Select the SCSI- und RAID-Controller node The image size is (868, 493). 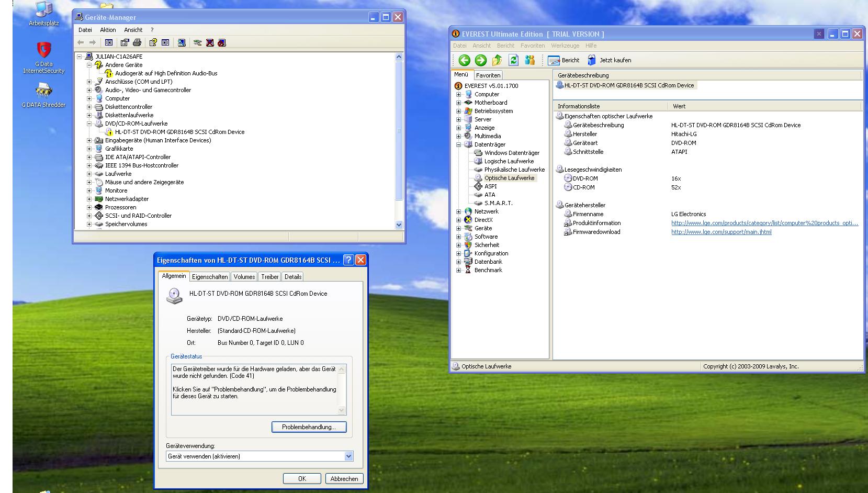pyautogui.click(x=138, y=216)
